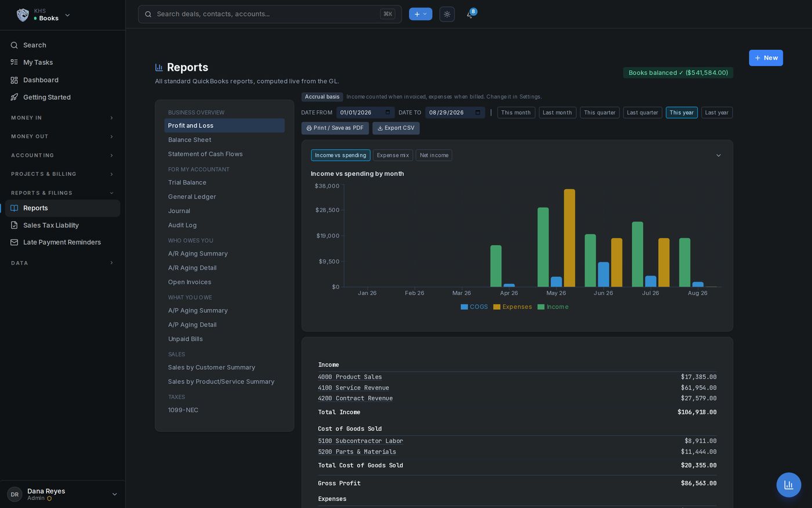Open the Dashboard grid icon
This screenshot has width=812, height=508.
[14, 80]
